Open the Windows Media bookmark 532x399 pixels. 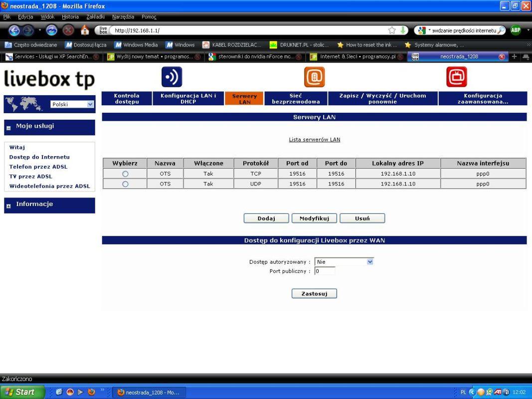coord(137,45)
